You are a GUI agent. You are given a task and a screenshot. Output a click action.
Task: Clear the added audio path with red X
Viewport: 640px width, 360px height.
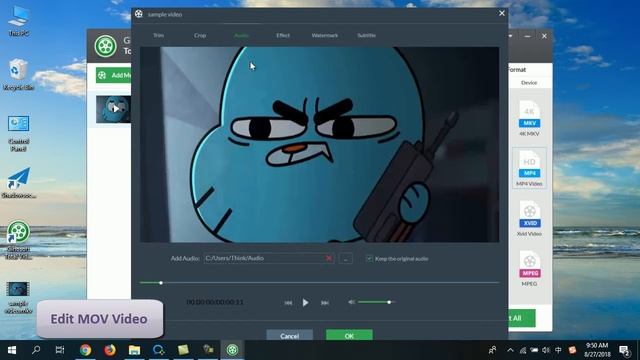click(x=329, y=258)
